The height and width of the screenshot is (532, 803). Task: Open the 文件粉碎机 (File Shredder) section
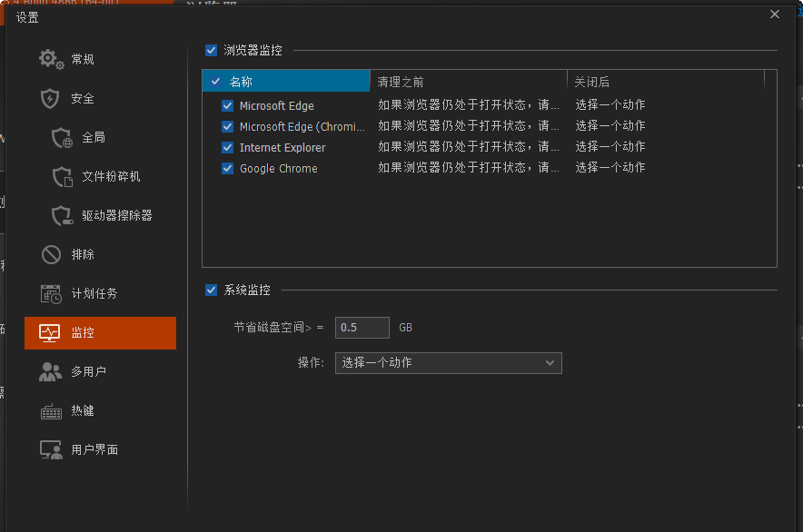(x=98, y=176)
